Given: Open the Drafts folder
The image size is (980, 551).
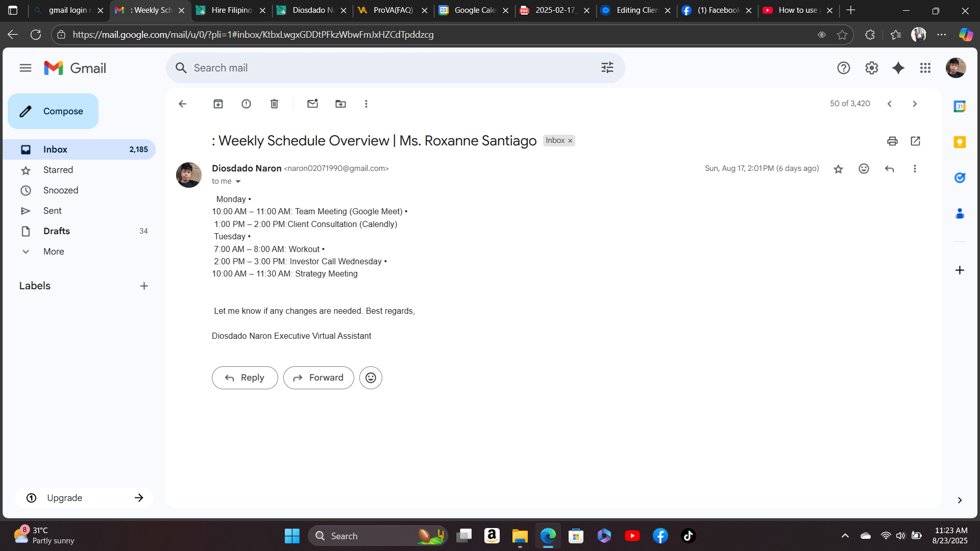Looking at the screenshot, I should 57,231.
